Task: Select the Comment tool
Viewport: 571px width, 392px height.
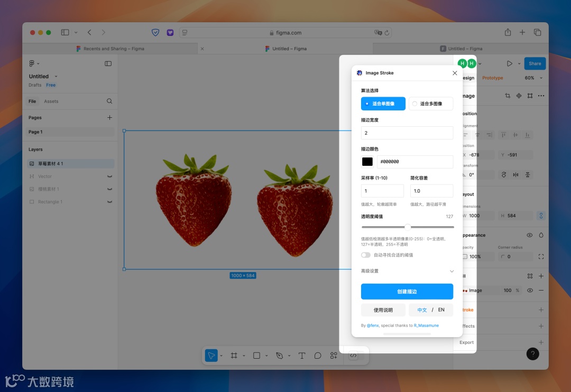Action: coord(318,355)
